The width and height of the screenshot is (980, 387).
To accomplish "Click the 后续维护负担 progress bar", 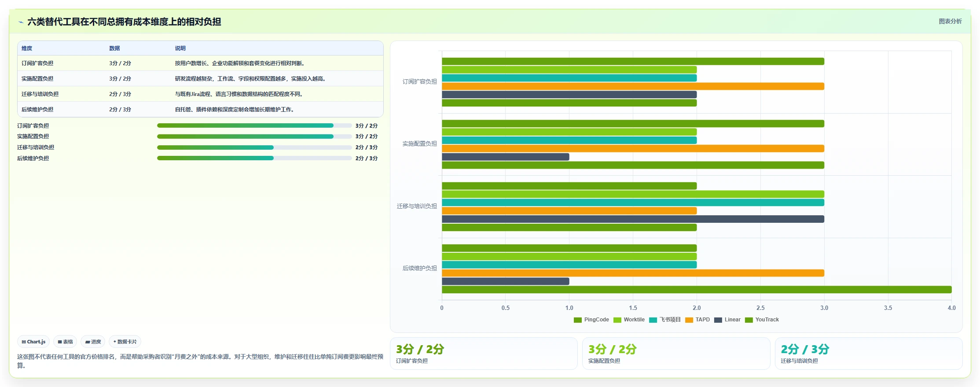I will pos(254,158).
